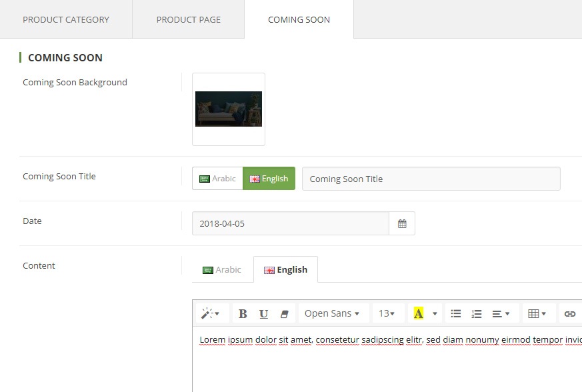Switch to Product Page tab
This screenshot has height=392, width=582.
pyautogui.click(x=189, y=19)
